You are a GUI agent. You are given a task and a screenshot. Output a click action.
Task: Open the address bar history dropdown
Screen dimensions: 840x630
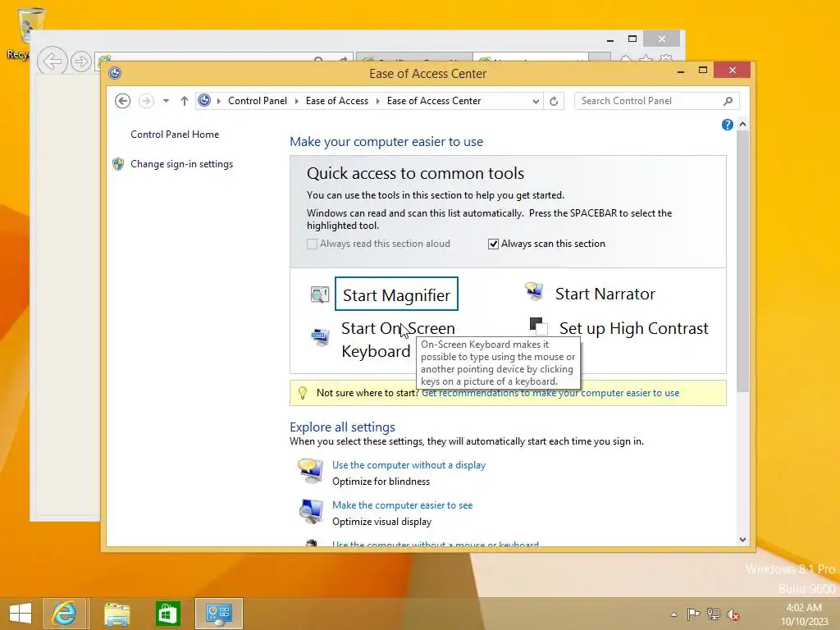(535, 101)
